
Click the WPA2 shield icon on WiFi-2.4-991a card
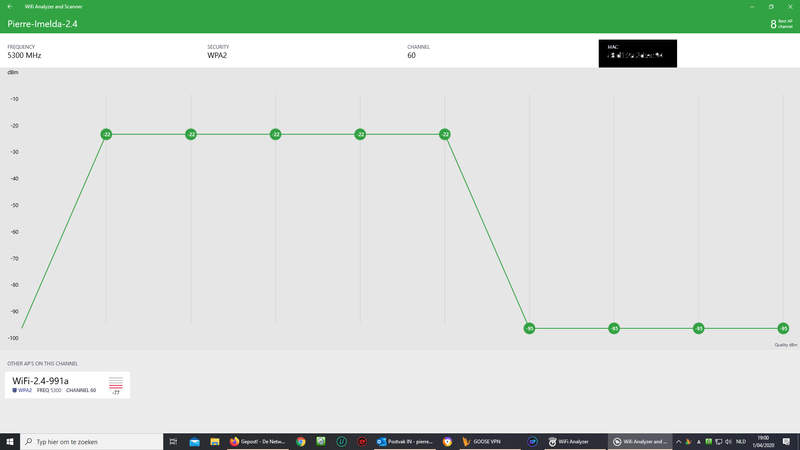[x=14, y=390]
